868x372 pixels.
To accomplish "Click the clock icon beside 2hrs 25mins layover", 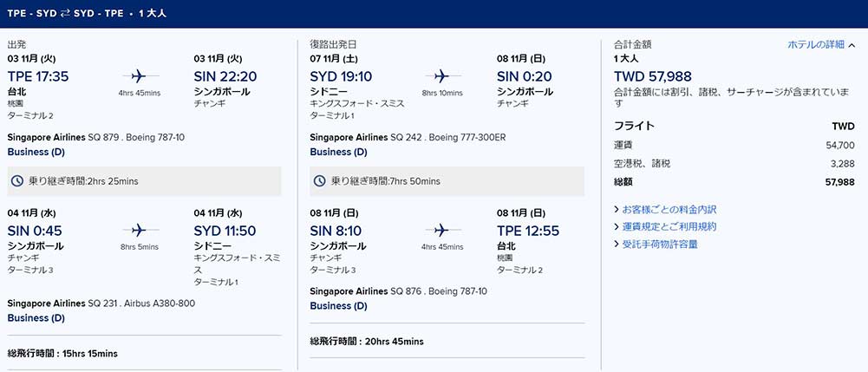I will point(17,181).
